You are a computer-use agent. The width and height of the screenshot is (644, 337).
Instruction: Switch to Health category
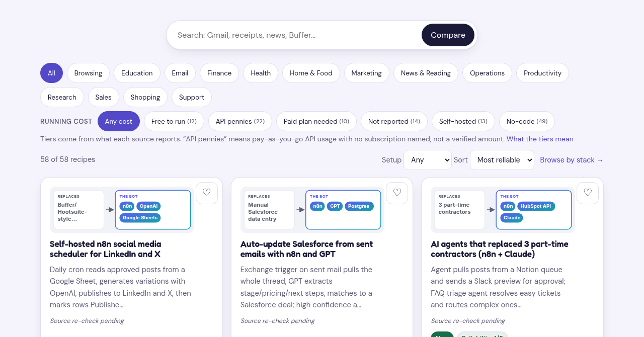pyautogui.click(x=261, y=73)
